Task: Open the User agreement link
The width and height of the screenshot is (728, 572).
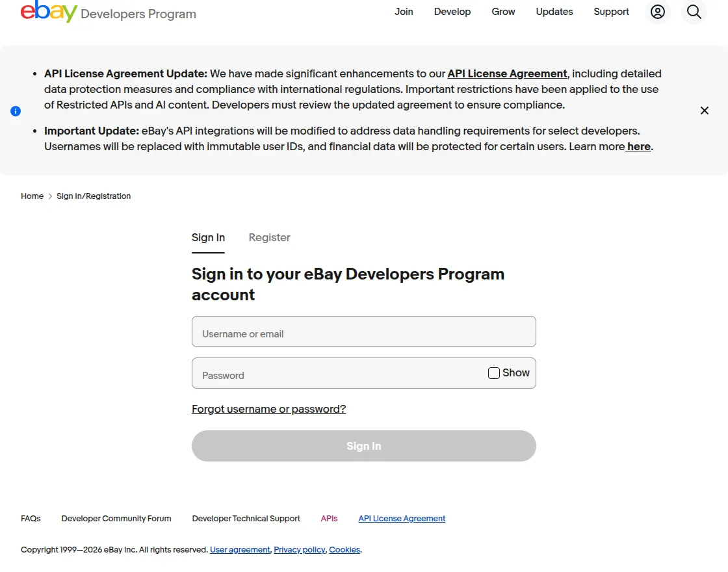Action: (x=240, y=550)
